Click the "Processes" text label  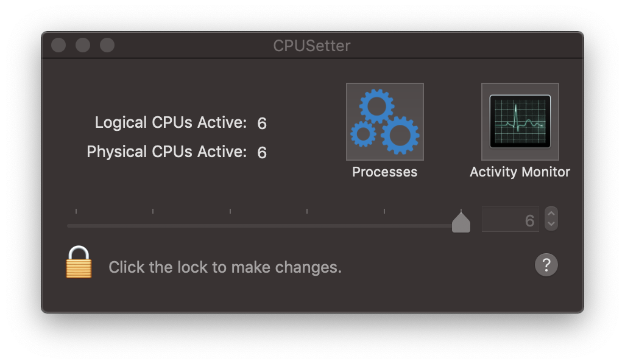coord(384,172)
